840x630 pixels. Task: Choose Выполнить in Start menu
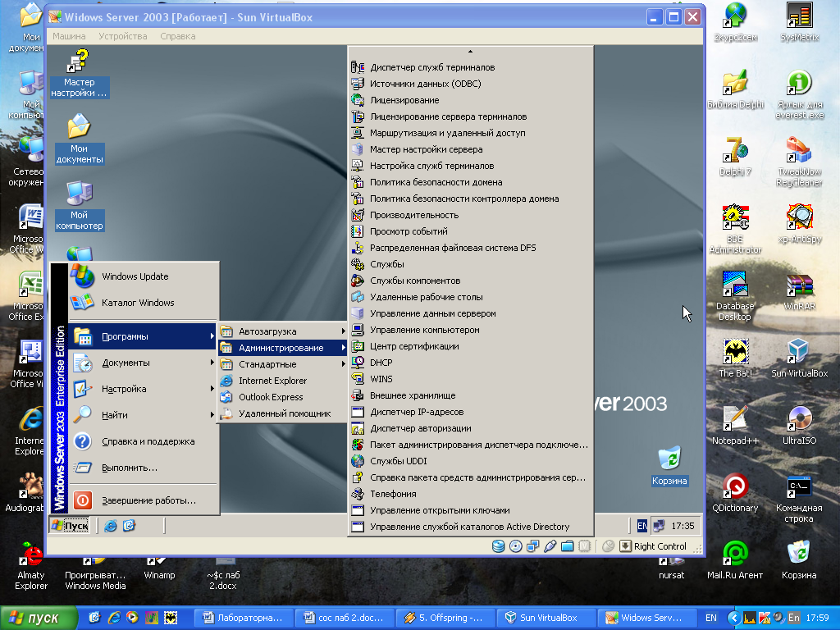coord(144,468)
